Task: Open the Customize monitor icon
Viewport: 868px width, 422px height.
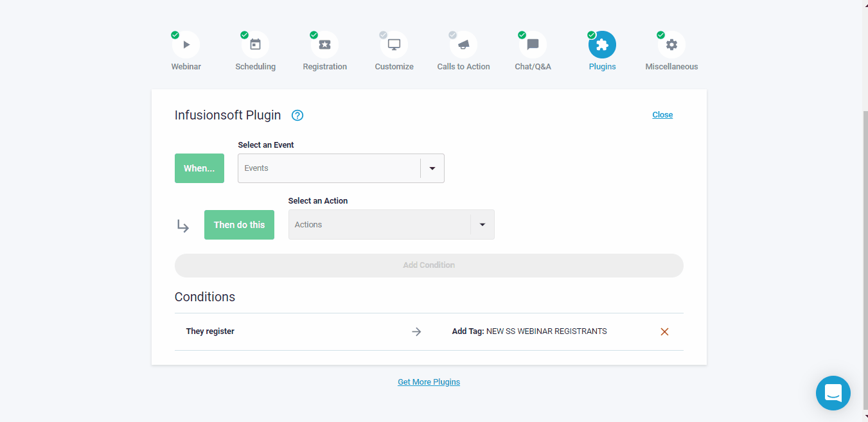Action: tap(394, 45)
